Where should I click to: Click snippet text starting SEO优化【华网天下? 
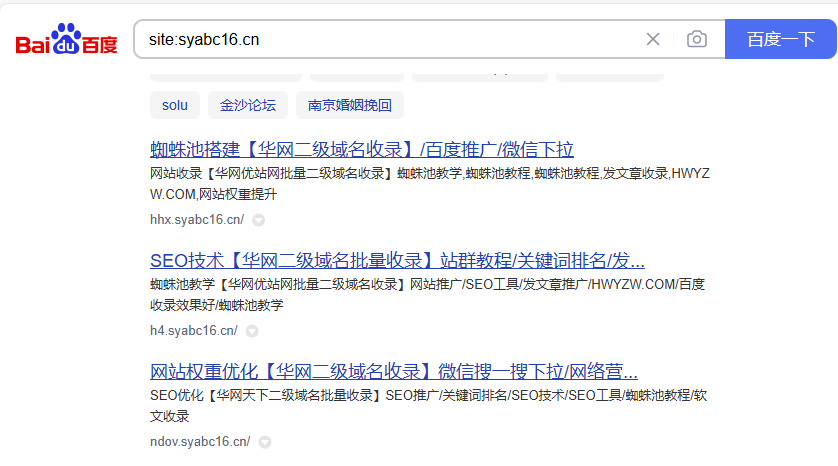click(x=429, y=406)
